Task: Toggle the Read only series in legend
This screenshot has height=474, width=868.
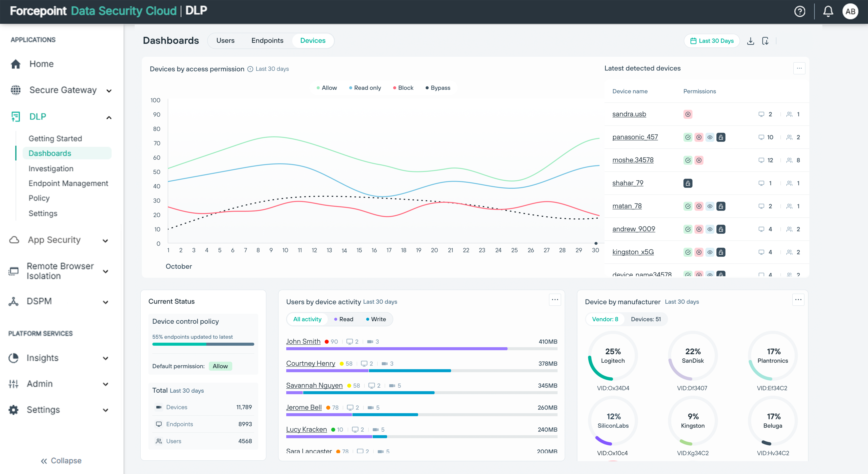Action: click(365, 88)
